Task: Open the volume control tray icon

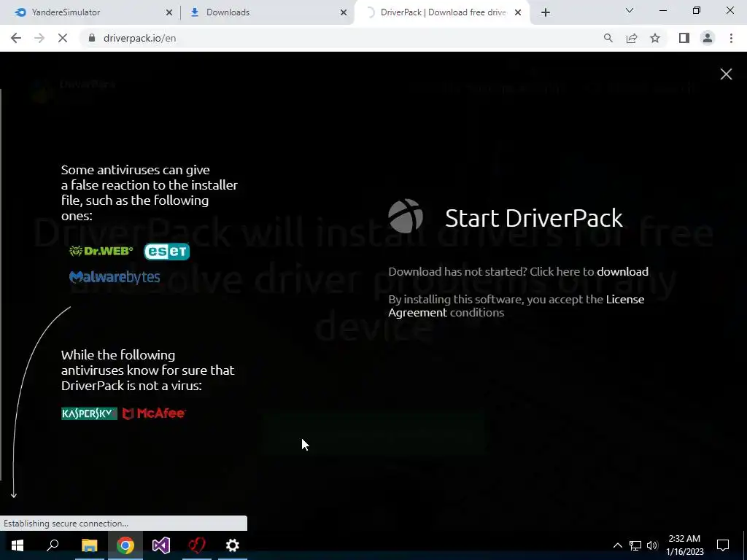Action: coord(652,545)
